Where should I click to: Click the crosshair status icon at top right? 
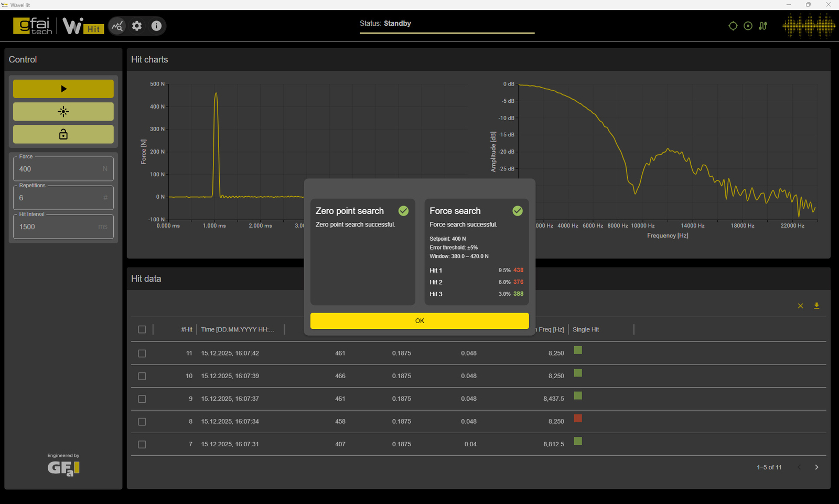(733, 26)
